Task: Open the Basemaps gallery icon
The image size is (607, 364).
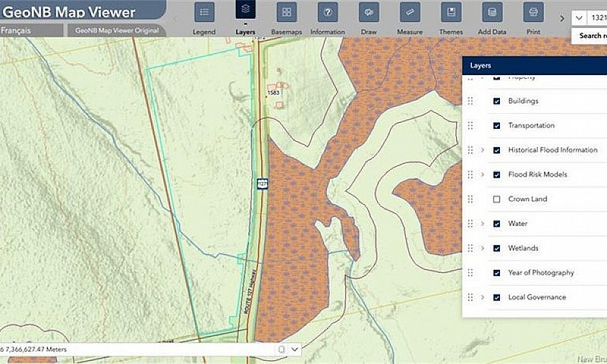Action: (287, 12)
